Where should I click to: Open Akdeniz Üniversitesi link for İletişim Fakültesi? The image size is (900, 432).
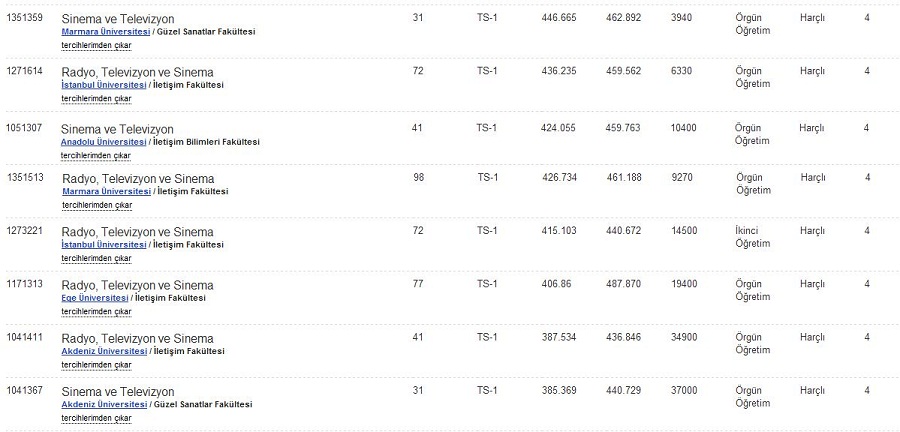[x=104, y=351]
